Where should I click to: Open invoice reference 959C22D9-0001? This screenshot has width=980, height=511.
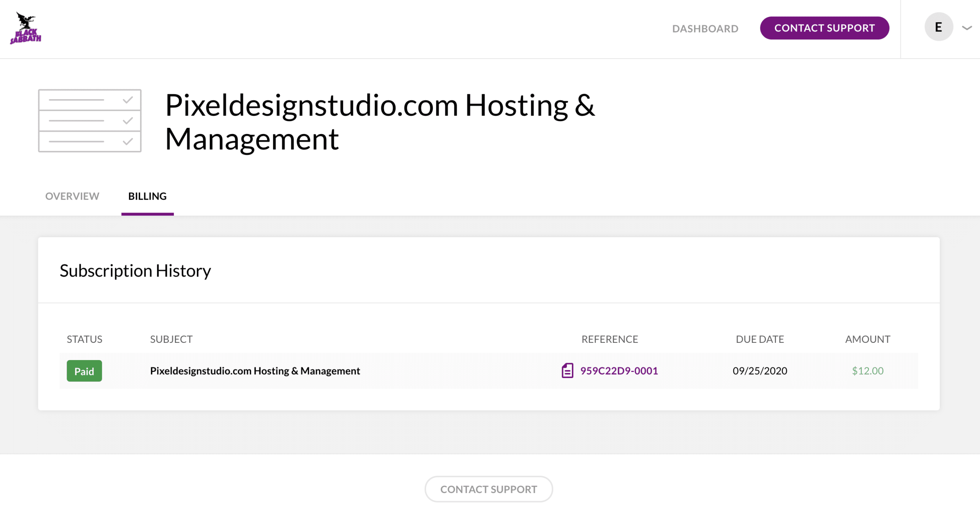619,370
